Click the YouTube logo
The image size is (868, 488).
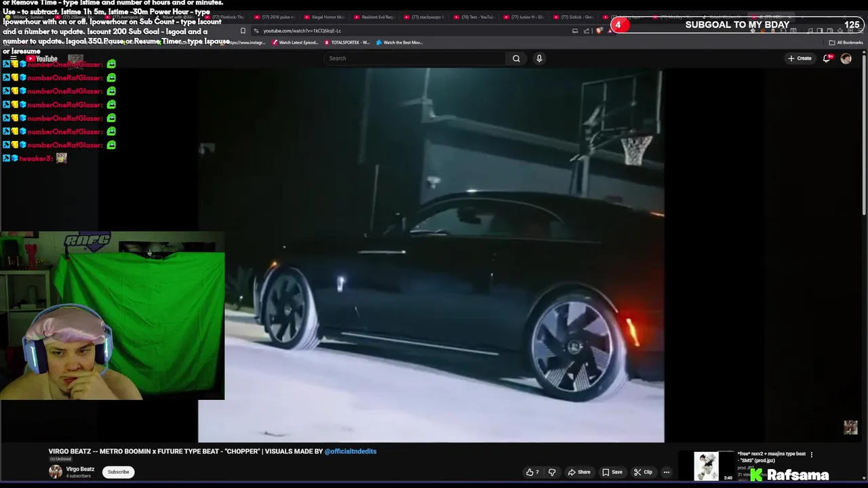(43, 59)
